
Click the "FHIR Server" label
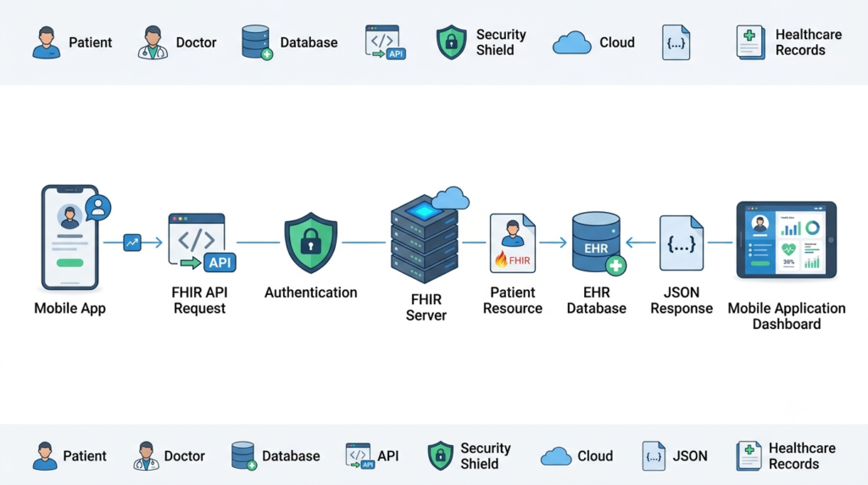[x=426, y=307]
